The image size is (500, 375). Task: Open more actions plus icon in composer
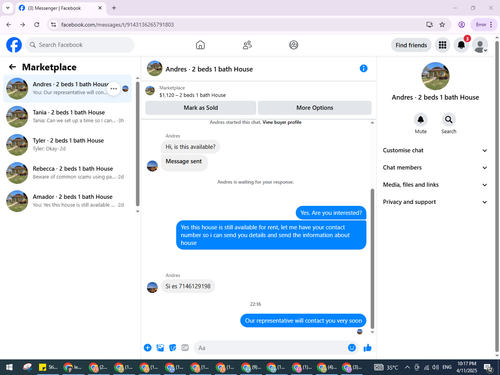click(x=148, y=348)
